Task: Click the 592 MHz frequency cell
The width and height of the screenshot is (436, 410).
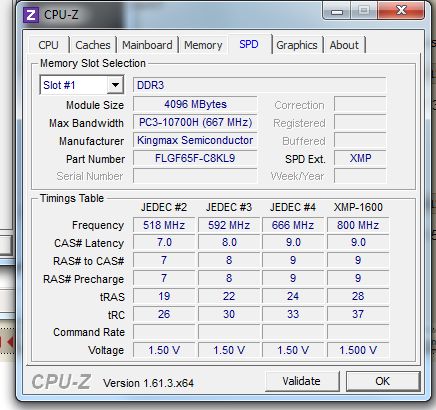Action: pos(229,225)
